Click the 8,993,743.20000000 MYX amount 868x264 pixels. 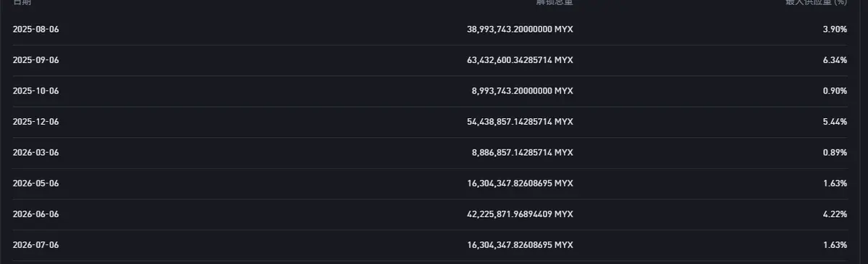pyautogui.click(x=523, y=91)
